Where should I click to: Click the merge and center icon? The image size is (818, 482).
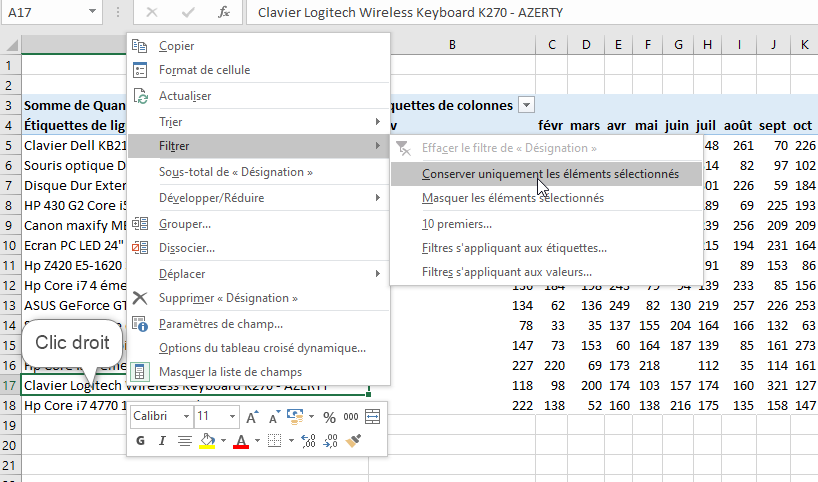tap(372, 417)
